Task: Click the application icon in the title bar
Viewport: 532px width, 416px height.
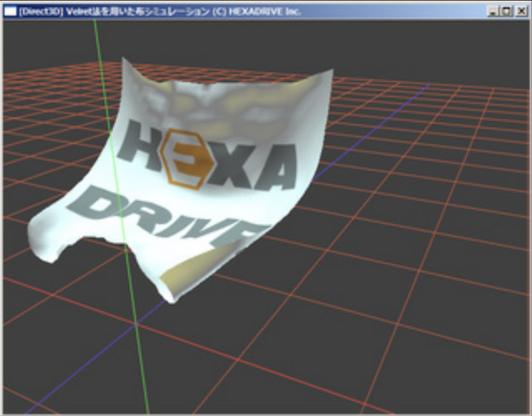Action: pyautogui.click(x=10, y=10)
